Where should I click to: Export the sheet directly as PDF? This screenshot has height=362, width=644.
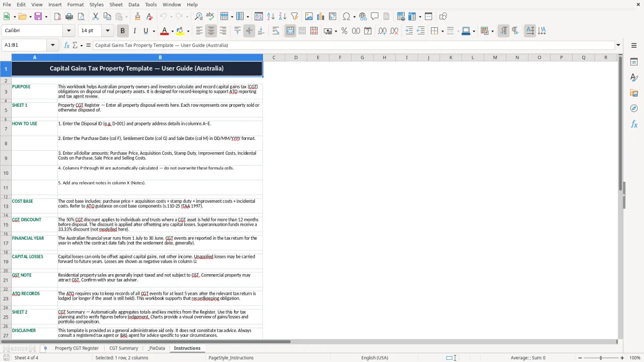57,17
